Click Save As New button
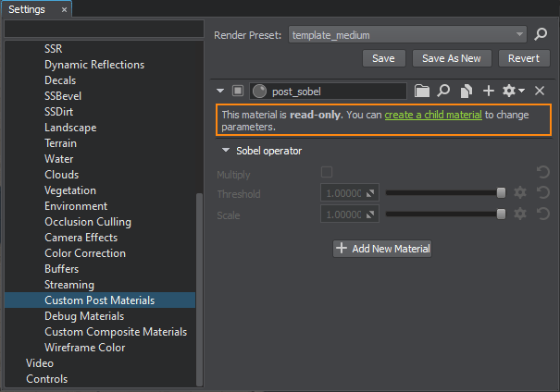This screenshot has height=392, width=560. (x=451, y=58)
